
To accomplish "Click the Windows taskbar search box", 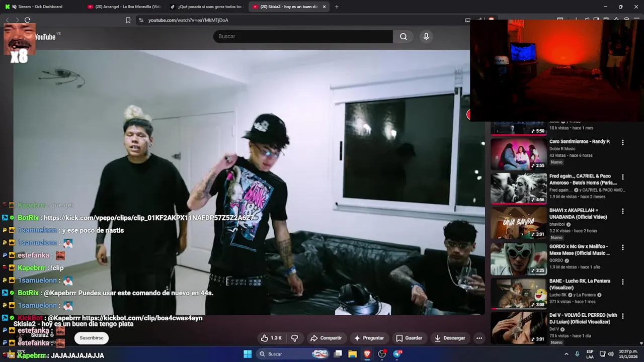I will point(293,354).
